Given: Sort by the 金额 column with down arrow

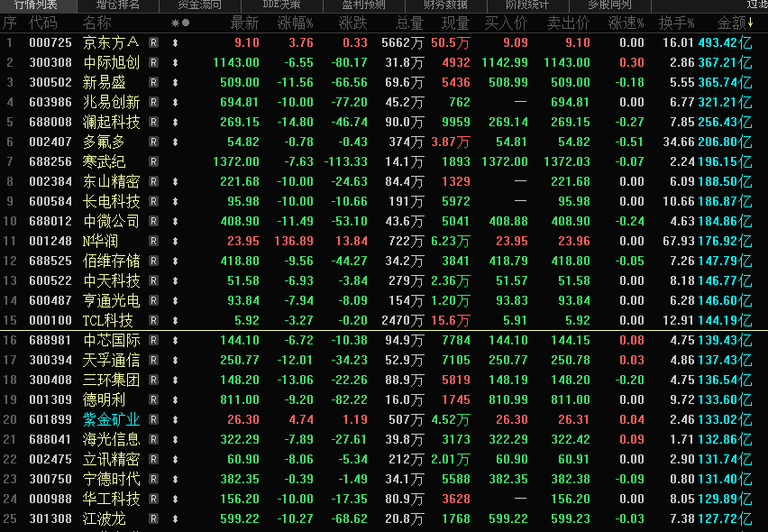Looking at the screenshot, I should click(735, 23).
